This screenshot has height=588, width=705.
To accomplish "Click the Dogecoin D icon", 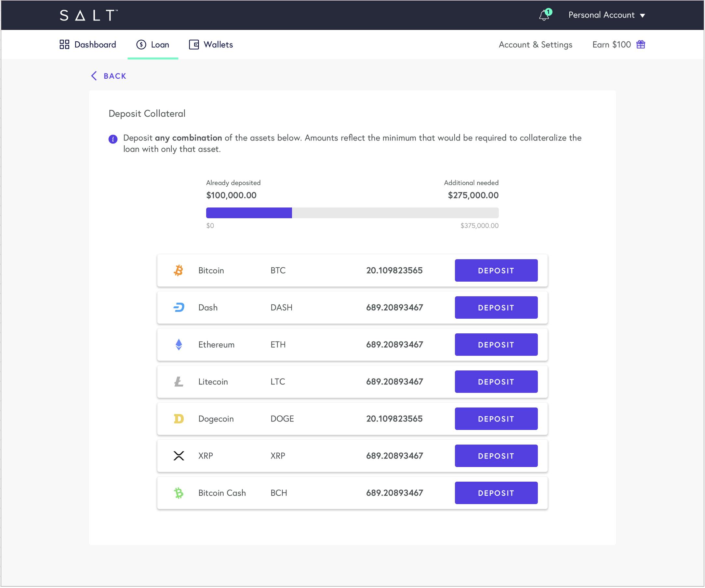I will (179, 419).
